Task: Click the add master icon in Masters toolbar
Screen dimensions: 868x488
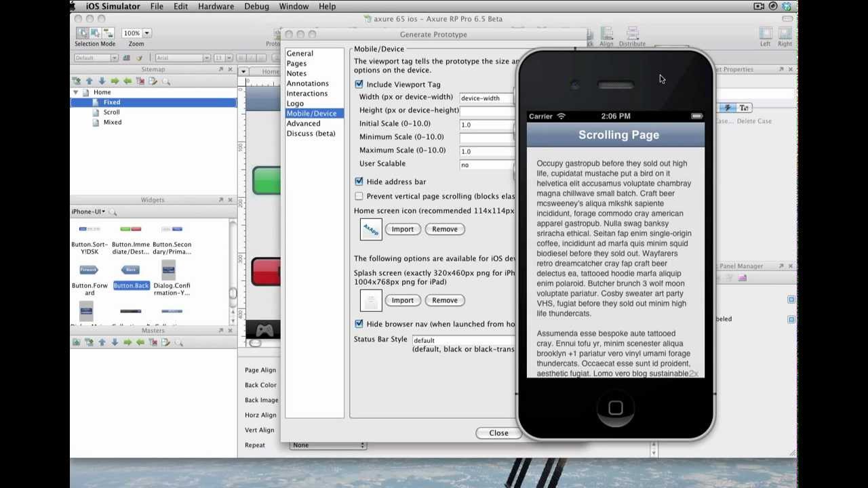Action: coord(76,342)
